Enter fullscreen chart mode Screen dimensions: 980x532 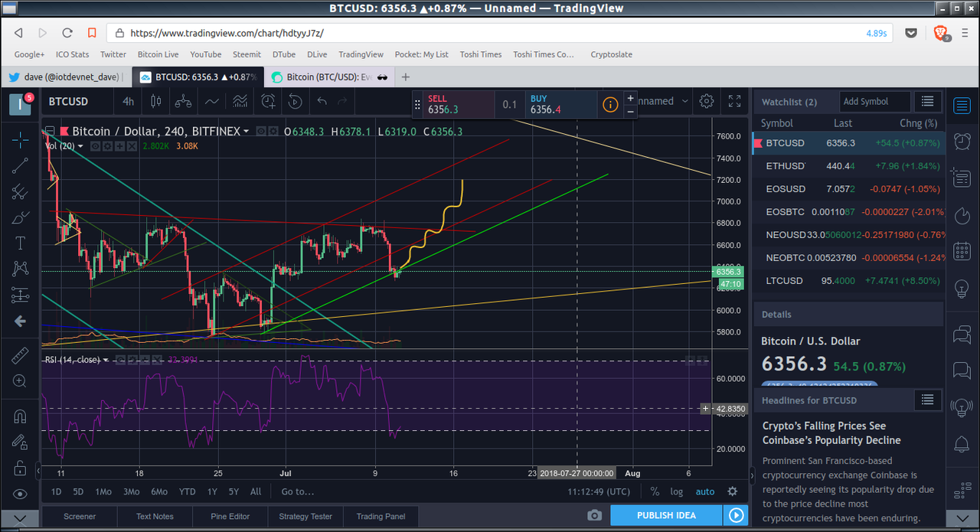click(x=734, y=101)
